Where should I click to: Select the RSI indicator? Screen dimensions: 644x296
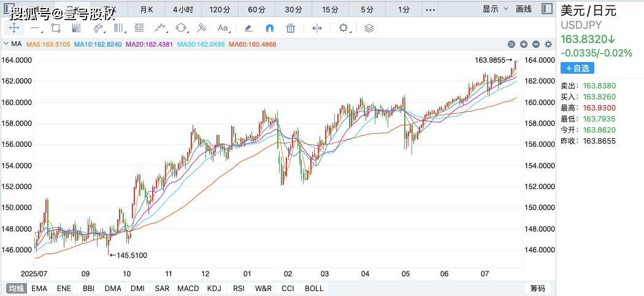coord(239,288)
